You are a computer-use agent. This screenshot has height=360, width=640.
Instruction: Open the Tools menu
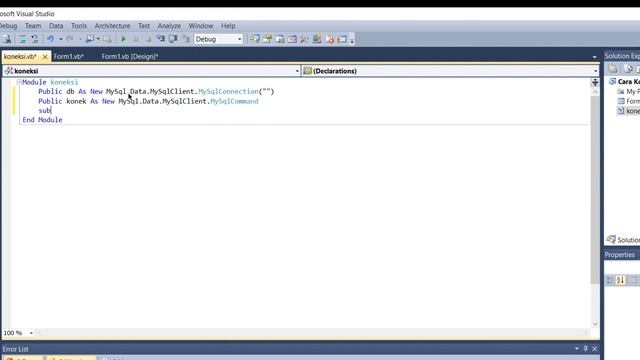79,26
